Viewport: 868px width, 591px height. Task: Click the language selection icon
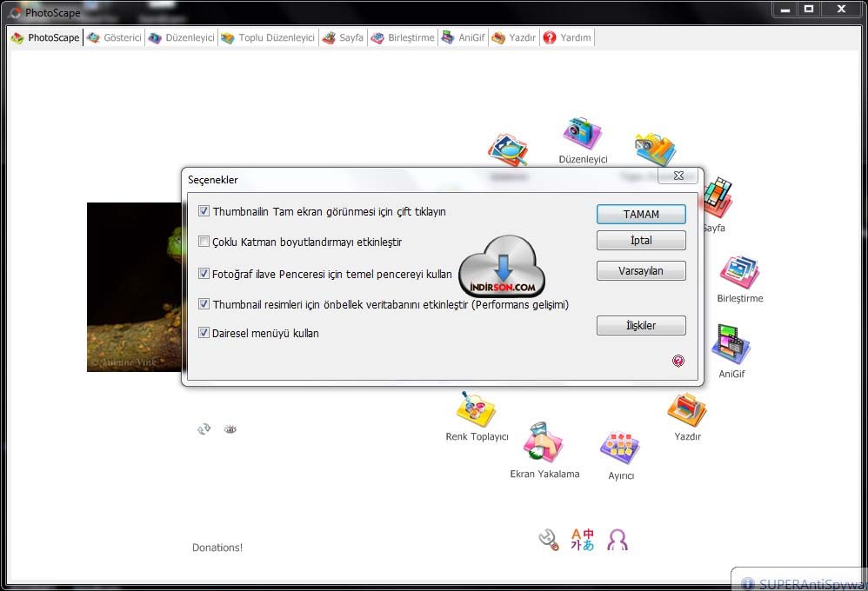583,540
